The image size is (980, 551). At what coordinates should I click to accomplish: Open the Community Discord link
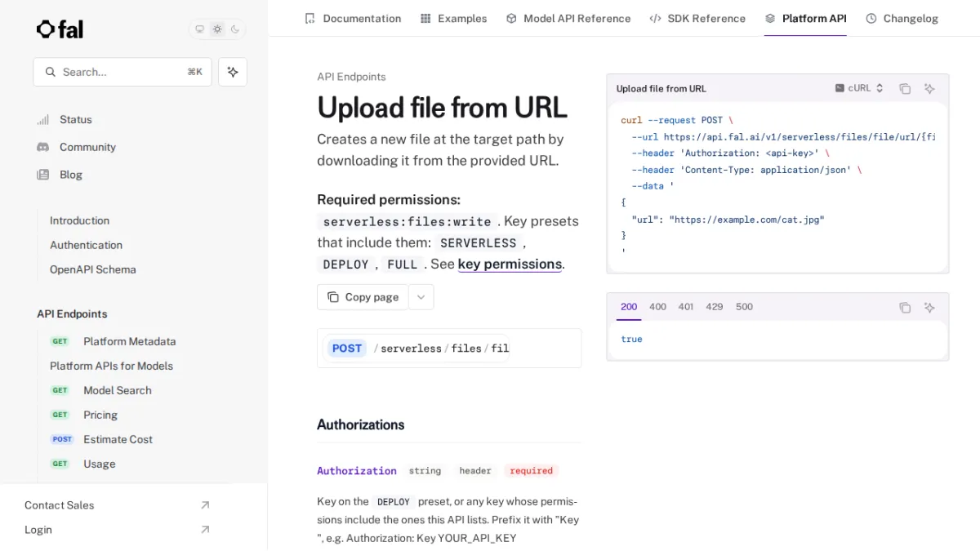click(x=76, y=147)
